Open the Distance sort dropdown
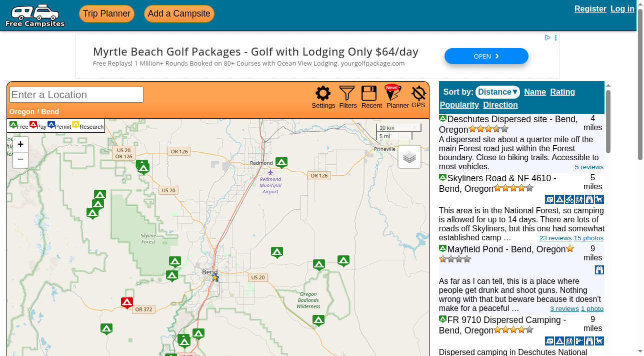The height and width of the screenshot is (356, 644). click(497, 92)
